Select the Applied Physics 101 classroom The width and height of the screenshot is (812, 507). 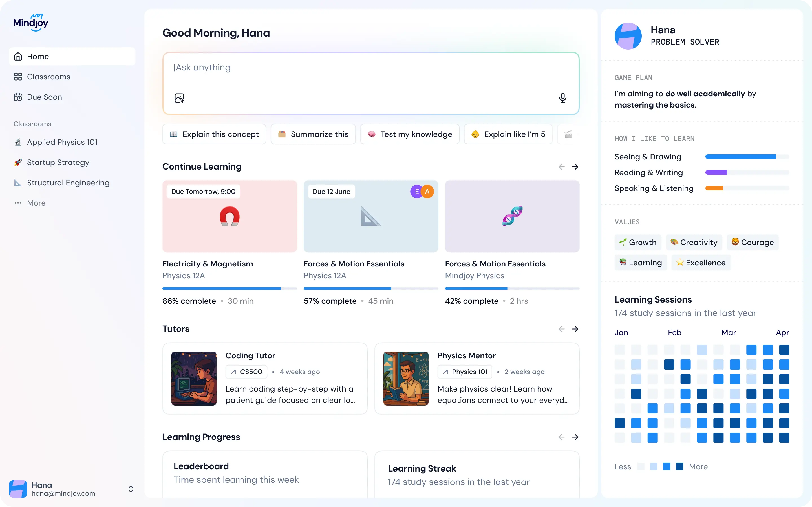62,142
